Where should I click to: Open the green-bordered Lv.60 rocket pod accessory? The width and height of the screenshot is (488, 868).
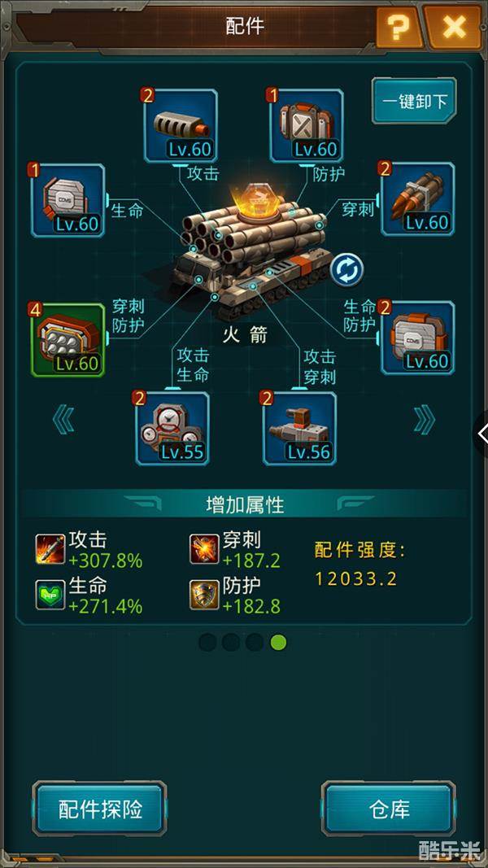click(x=68, y=340)
